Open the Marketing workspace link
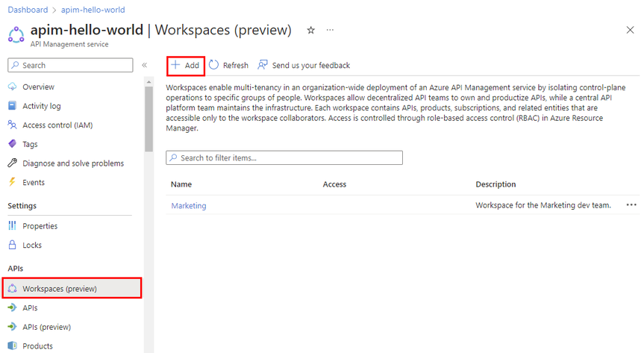 coord(189,205)
